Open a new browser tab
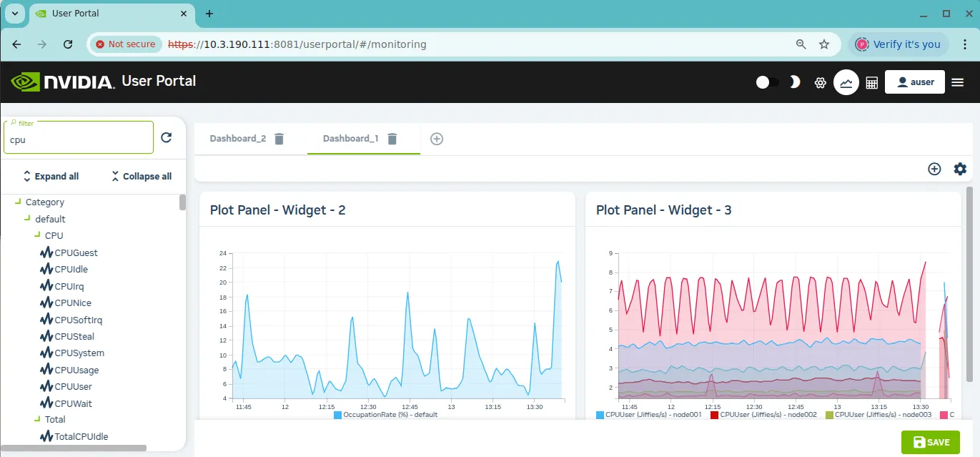 click(x=209, y=14)
